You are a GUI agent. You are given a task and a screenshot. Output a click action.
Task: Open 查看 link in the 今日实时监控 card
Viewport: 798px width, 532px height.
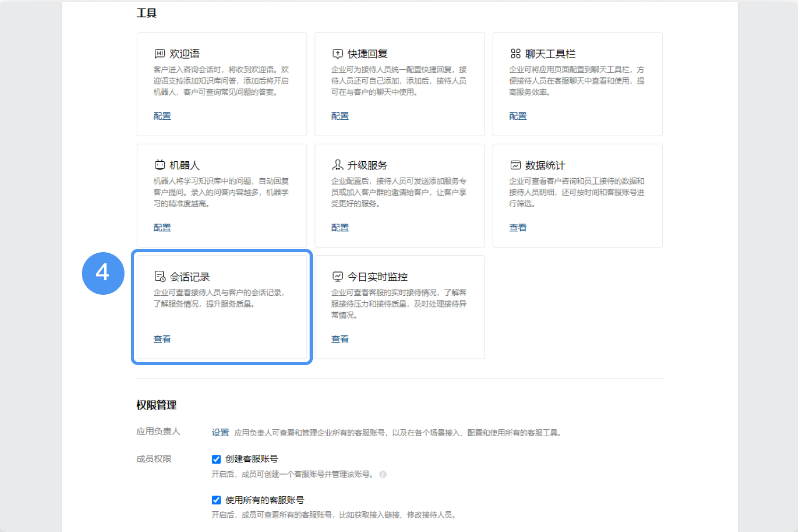coord(340,339)
